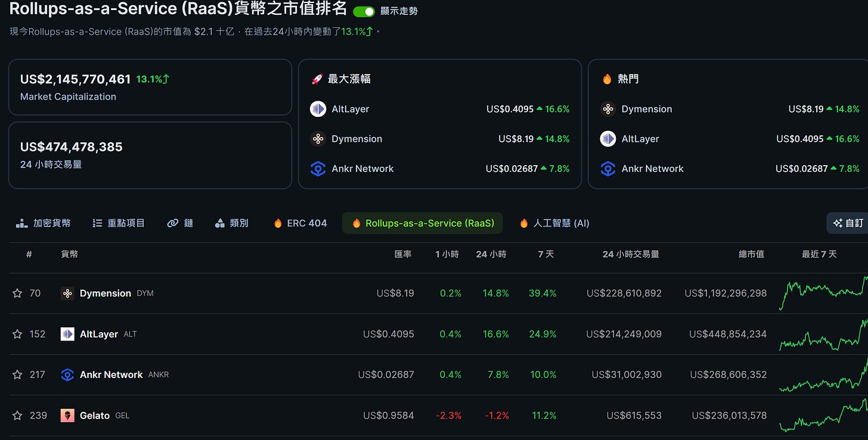
Task: Click Ankr Network logo in the table row
Action: (67, 374)
